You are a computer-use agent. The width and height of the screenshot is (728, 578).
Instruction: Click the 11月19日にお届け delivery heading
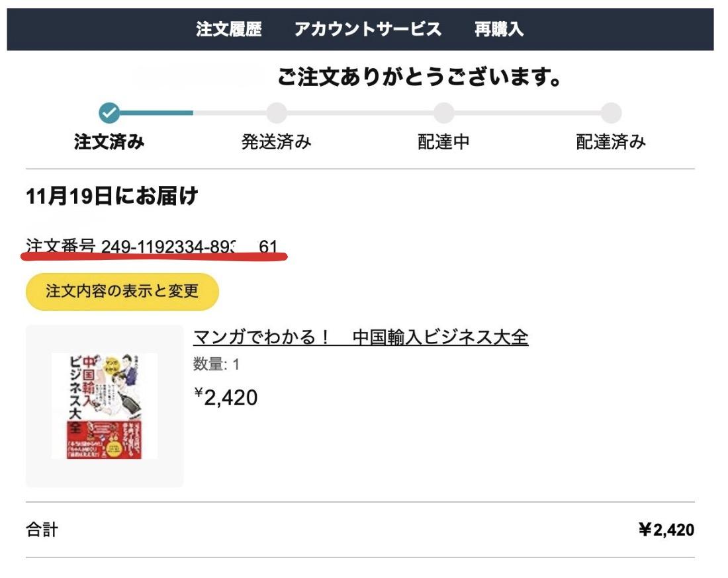[112, 196]
